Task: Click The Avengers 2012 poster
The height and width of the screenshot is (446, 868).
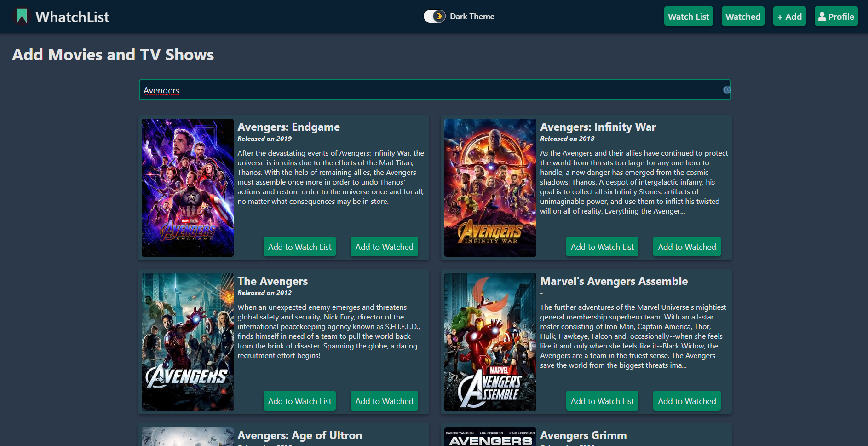Action: [188, 342]
